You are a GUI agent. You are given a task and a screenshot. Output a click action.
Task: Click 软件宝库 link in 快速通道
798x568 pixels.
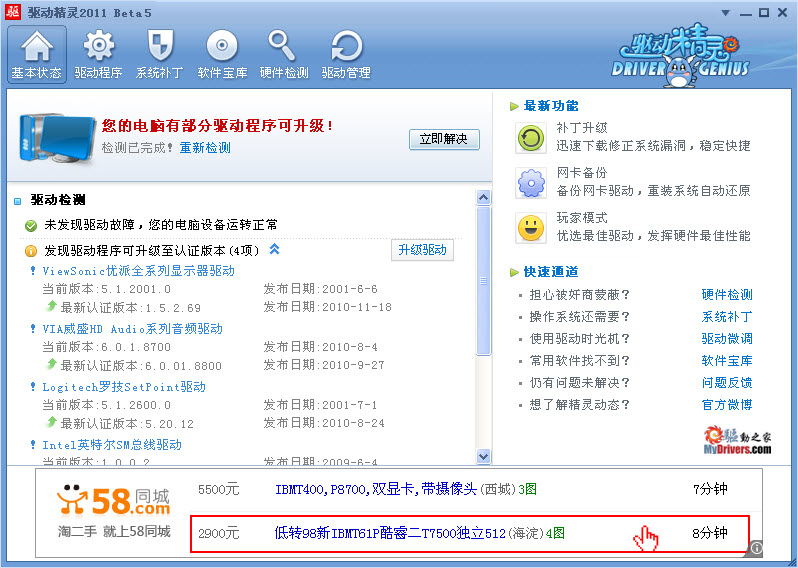727,360
